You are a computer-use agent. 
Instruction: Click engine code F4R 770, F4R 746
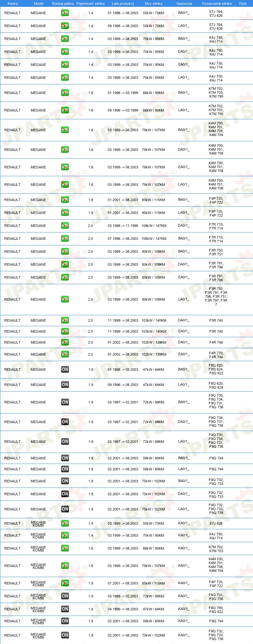pyautogui.click(x=216, y=355)
